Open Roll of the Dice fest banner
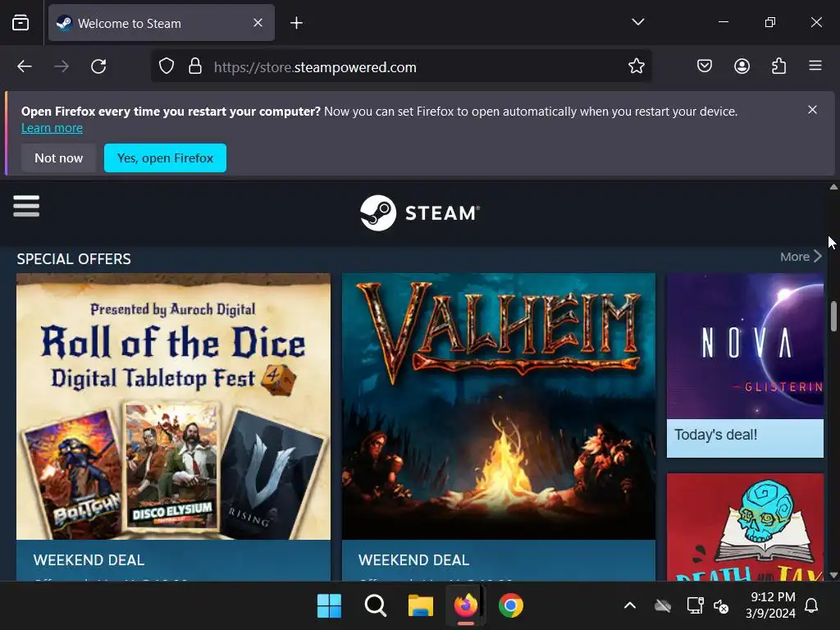 (x=173, y=406)
